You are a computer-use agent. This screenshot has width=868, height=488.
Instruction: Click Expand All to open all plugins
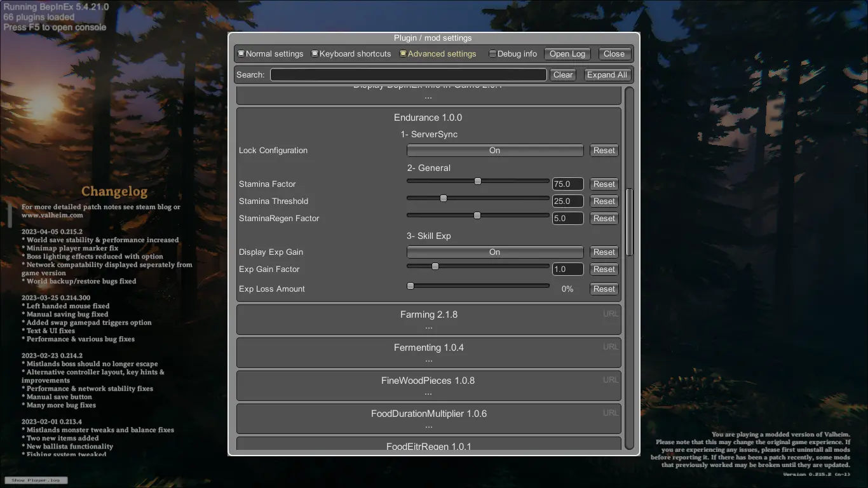point(607,74)
